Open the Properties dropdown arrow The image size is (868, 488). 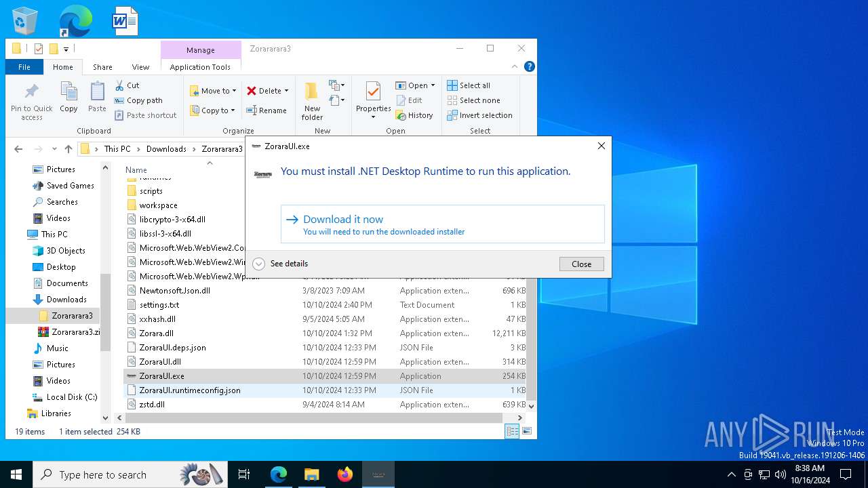pyautogui.click(x=373, y=117)
